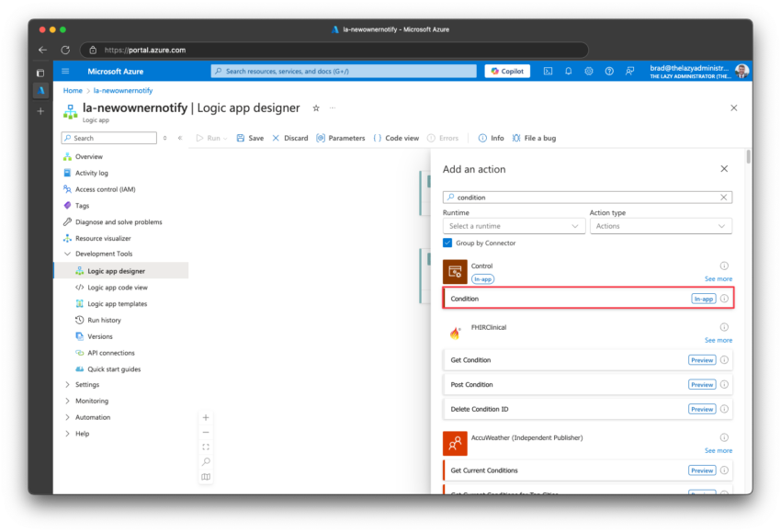Open a new tab with the sidebar plus
Viewport: 781px width, 532px height.
click(x=40, y=111)
